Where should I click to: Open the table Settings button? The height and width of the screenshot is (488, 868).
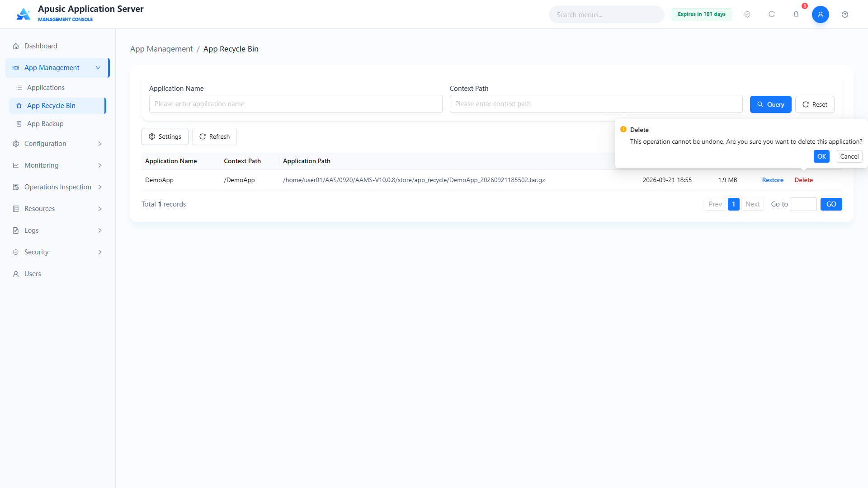click(165, 136)
